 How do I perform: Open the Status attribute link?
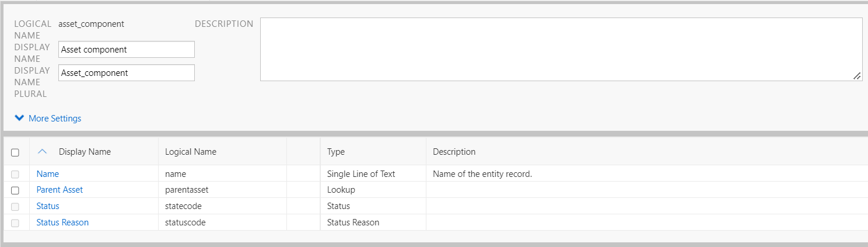(x=48, y=206)
